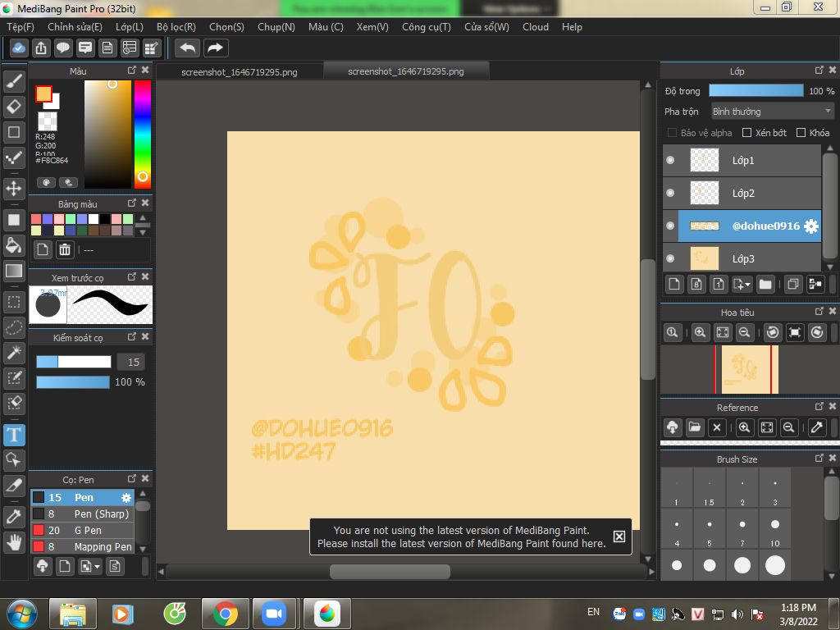Select the Mapping Pen brush
Screen dimensions: 840x630
[x=83, y=546]
